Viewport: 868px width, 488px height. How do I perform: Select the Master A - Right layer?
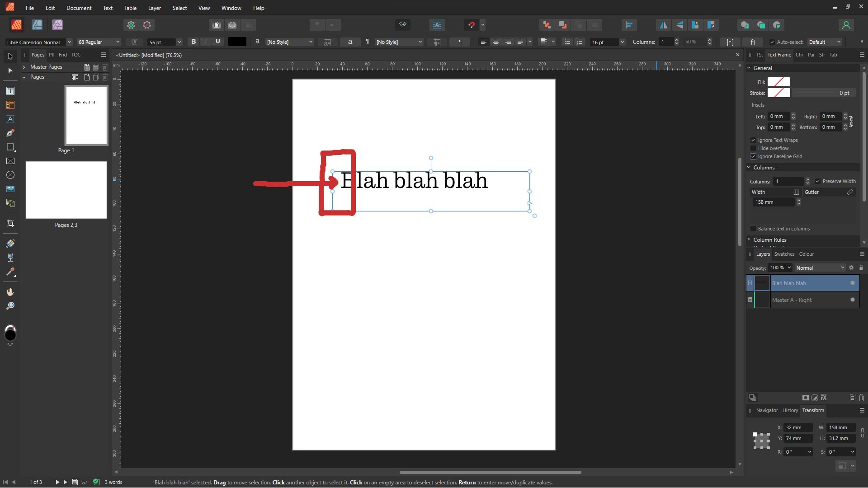tap(802, 300)
